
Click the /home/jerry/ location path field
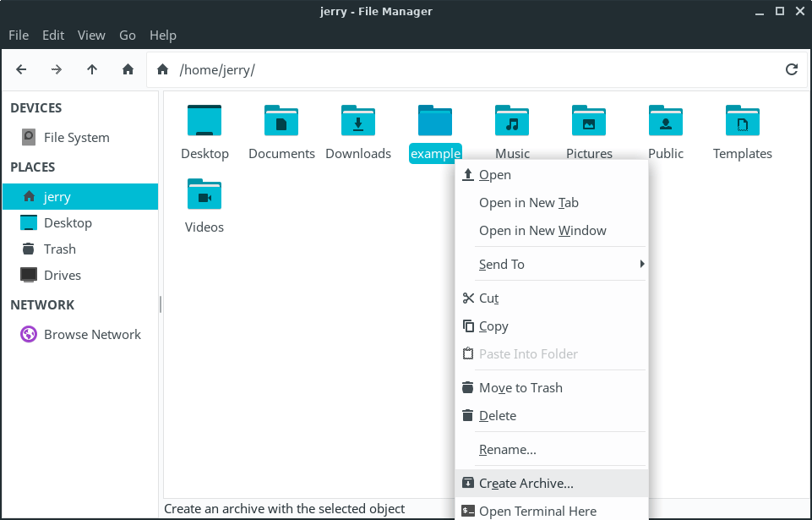tap(473, 69)
